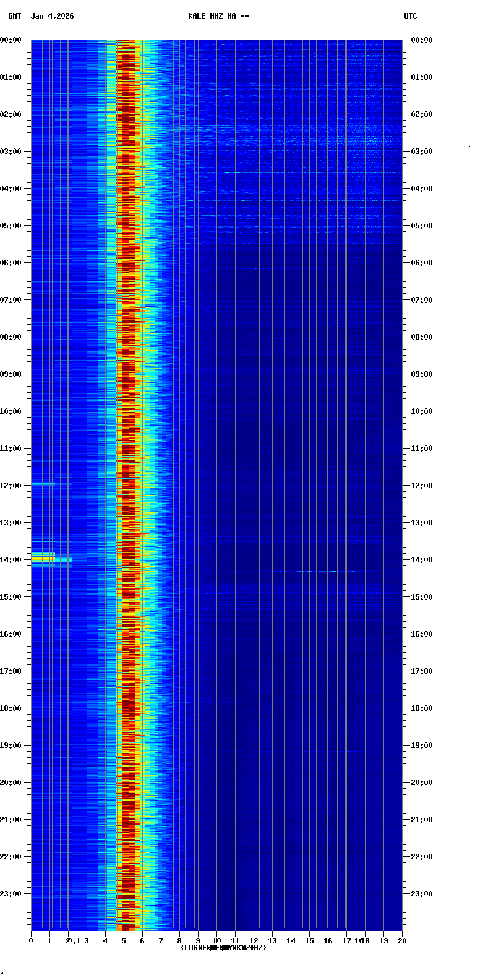Click the GMT label at top left

[14, 16]
